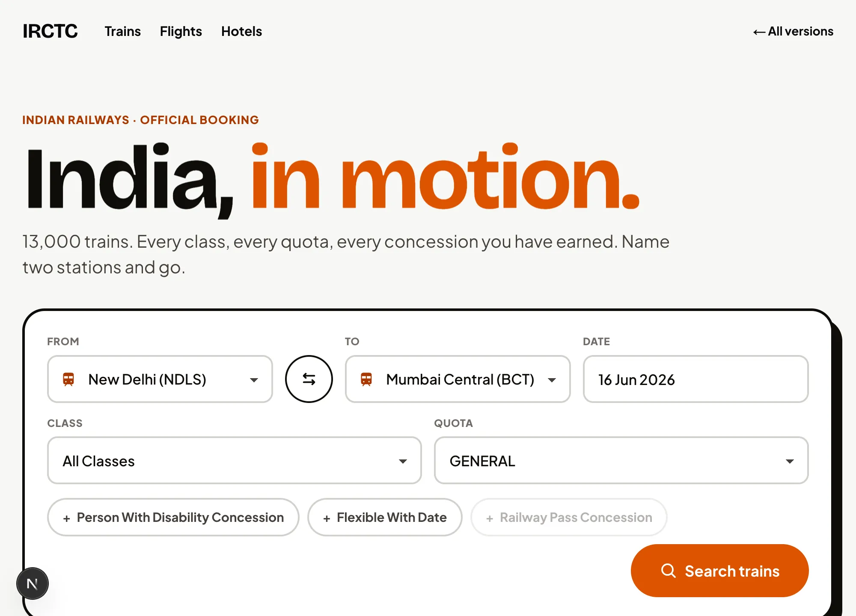This screenshot has width=856, height=616.
Task: Click the Search trains button
Action: click(x=719, y=571)
